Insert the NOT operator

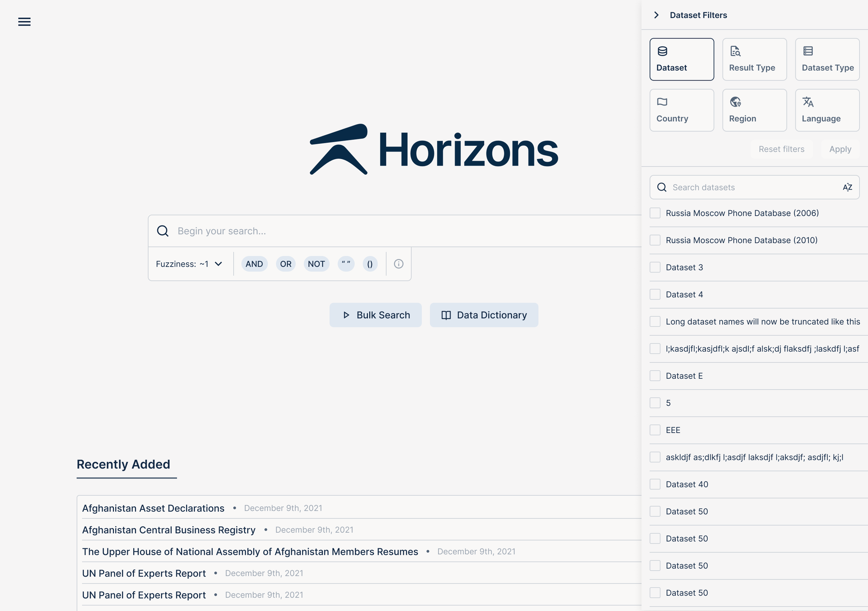316,264
